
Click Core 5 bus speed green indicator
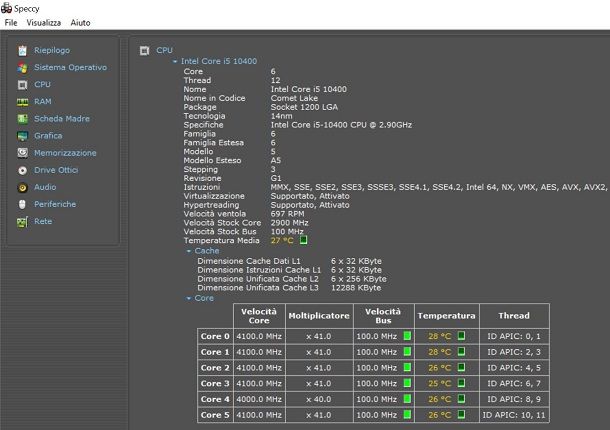(x=407, y=415)
